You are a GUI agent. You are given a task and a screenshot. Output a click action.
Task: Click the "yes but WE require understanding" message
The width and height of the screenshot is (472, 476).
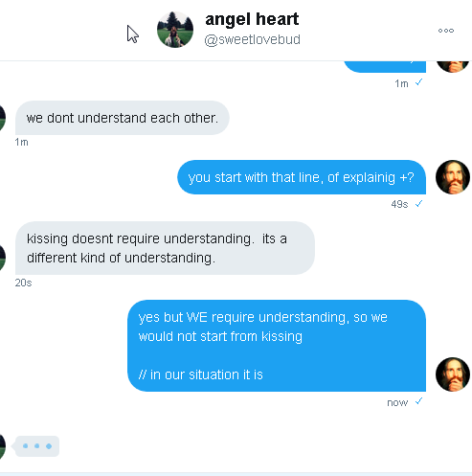click(277, 346)
